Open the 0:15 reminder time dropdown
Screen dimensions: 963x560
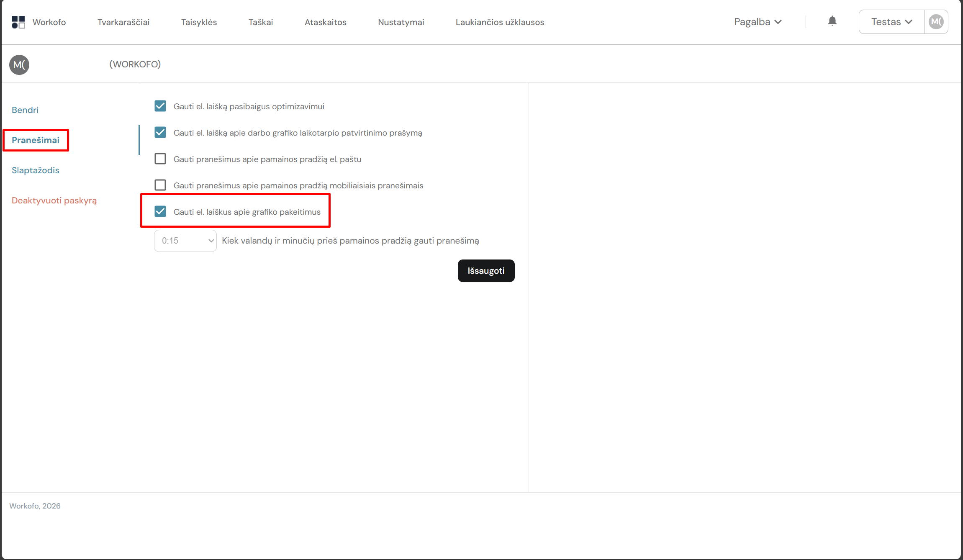point(185,241)
